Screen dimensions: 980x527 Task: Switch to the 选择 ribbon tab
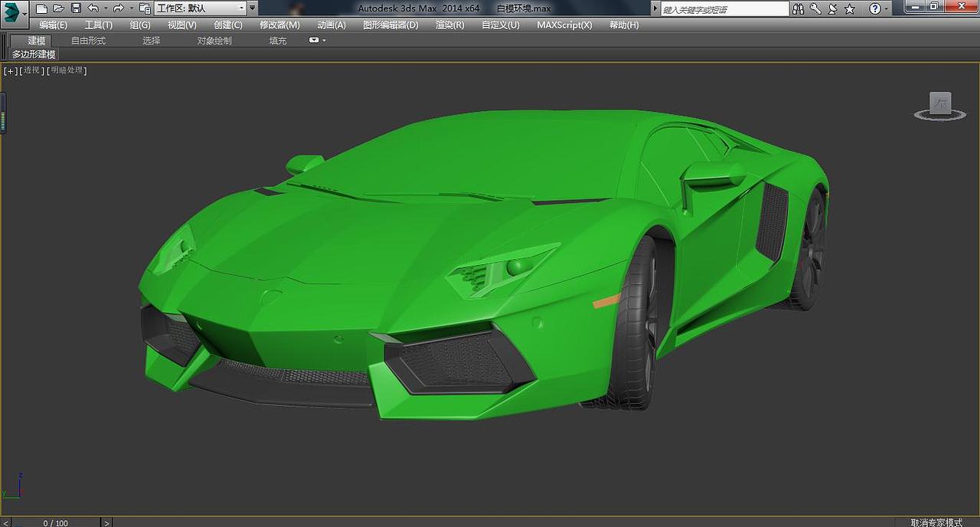[152, 41]
